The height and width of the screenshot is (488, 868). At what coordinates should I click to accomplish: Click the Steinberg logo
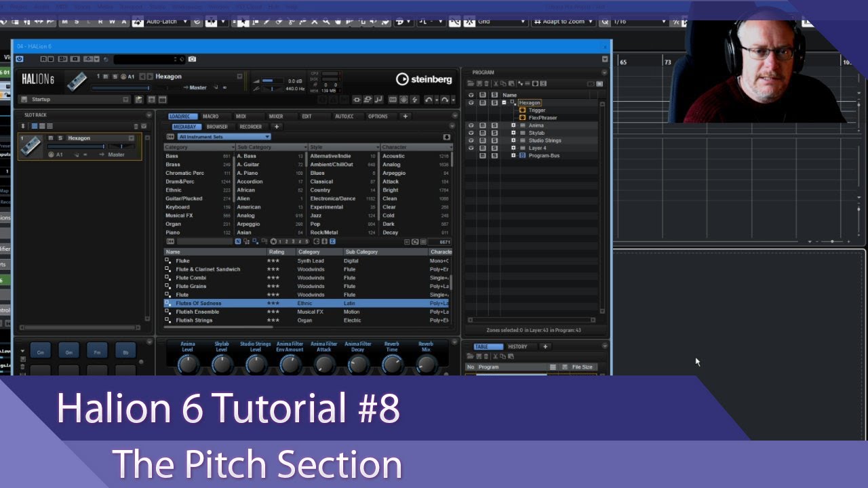pyautogui.click(x=424, y=79)
